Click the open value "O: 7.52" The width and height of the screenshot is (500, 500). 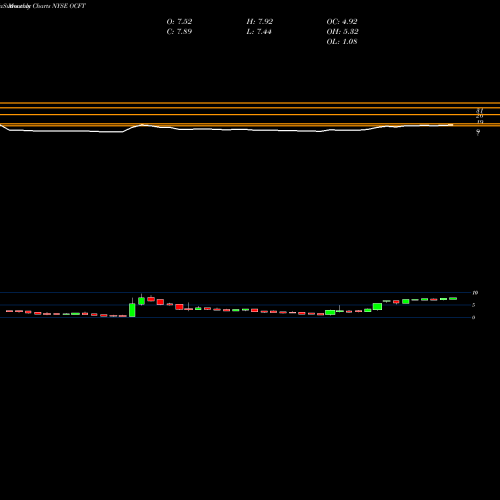click(x=179, y=22)
